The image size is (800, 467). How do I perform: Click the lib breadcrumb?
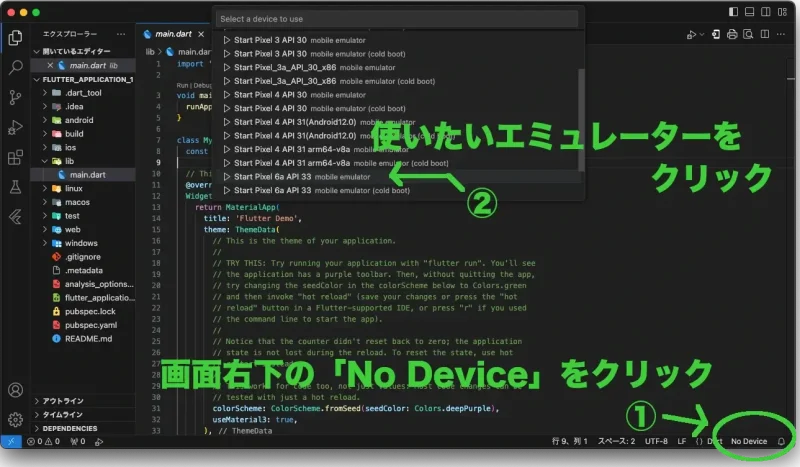coord(150,52)
